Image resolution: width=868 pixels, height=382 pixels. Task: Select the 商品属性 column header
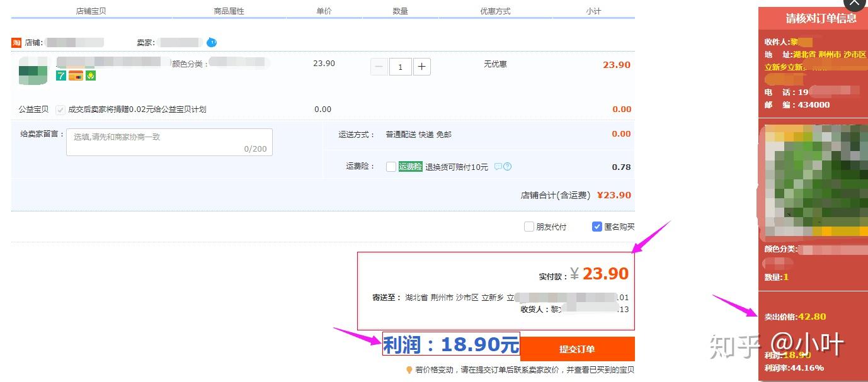point(229,11)
